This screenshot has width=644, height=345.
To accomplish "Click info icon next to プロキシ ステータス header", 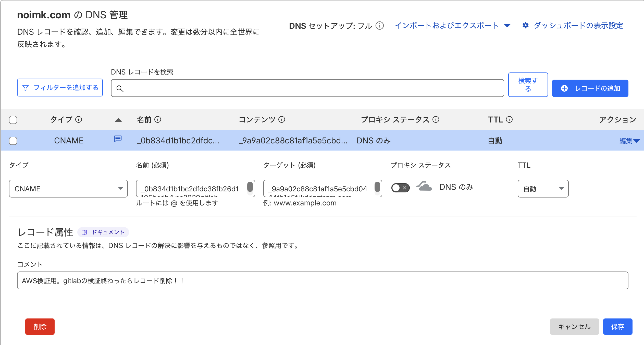I will (x=436, y=119).
